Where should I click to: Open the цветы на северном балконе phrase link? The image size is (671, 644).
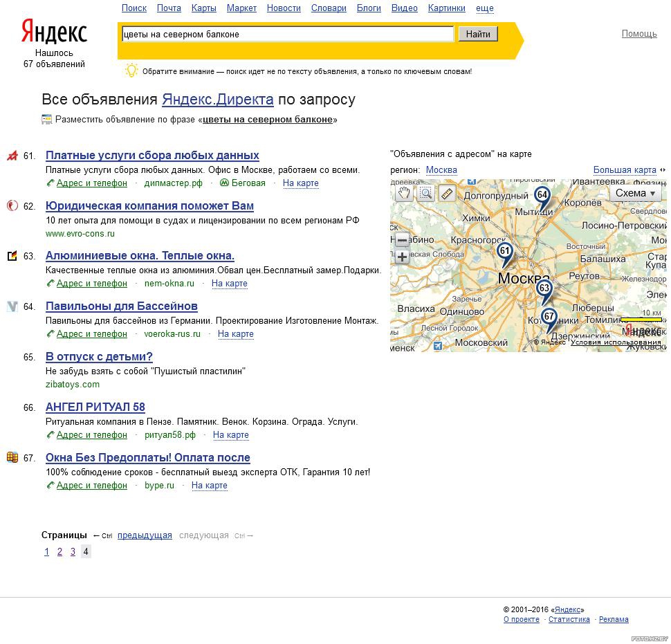click(x=268, y=120)
